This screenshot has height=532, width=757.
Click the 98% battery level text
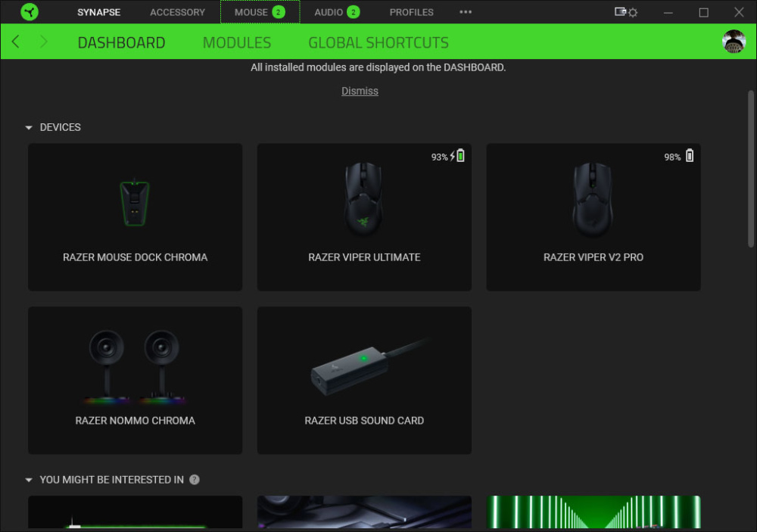click(672, 157)
